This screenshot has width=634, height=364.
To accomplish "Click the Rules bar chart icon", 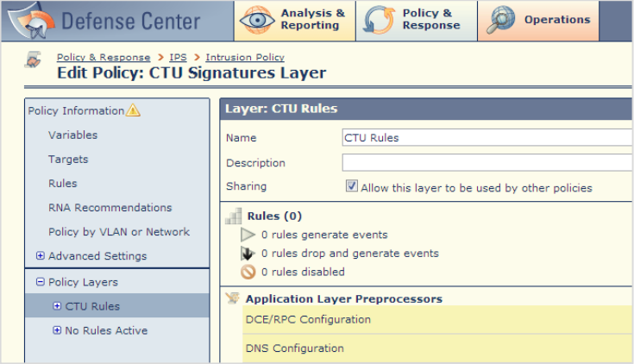I will click(233, 216).
